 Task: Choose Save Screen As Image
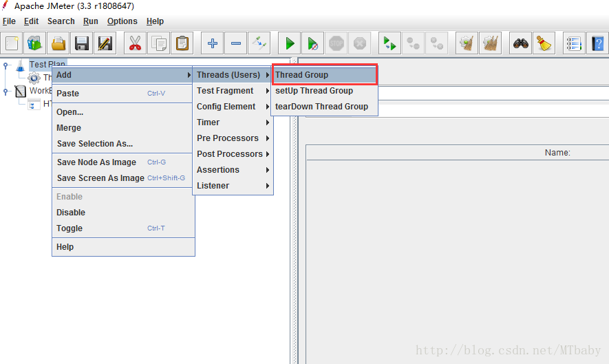[x=123, y=178]
